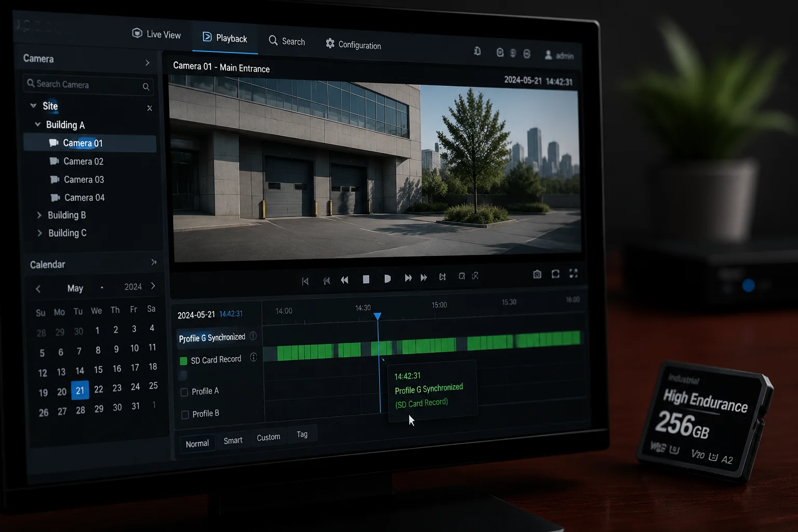Switch to the Tag tab
This screenshot has height=532, width=798.
[x=302, y=434]
